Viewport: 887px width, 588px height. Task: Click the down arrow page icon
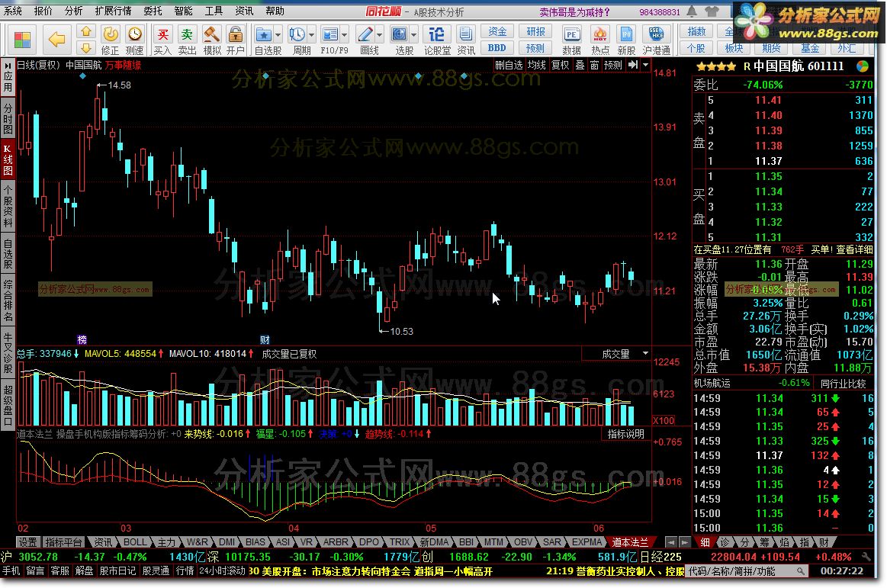(86, 47)
